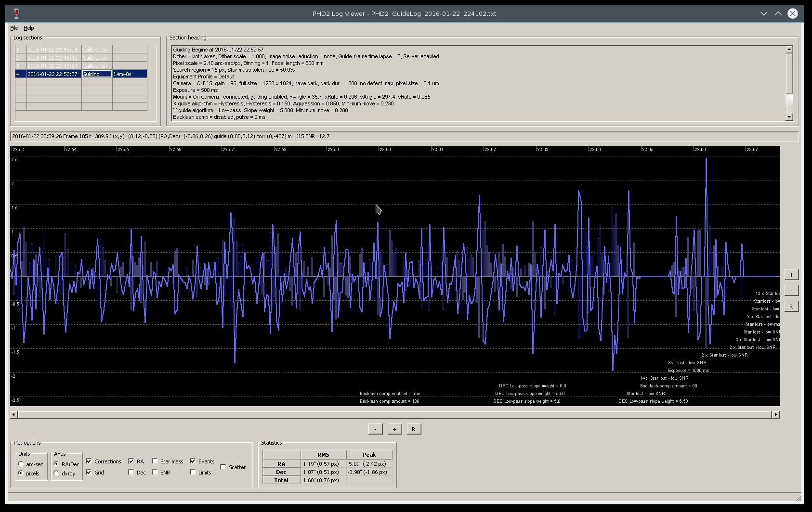Click the PHD2 app icon in title bar
Image resolution: width=812 pixels, height=512 pixels.
click(16, 13)
